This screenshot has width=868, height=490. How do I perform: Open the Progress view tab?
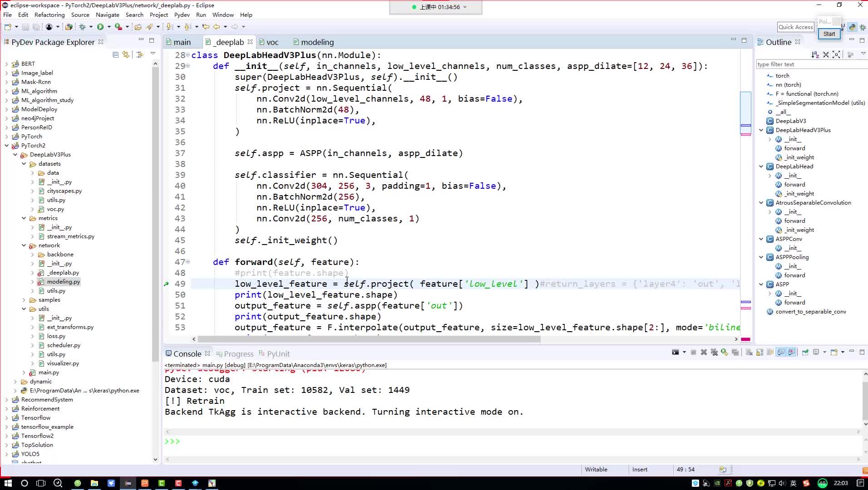(235, 354)
